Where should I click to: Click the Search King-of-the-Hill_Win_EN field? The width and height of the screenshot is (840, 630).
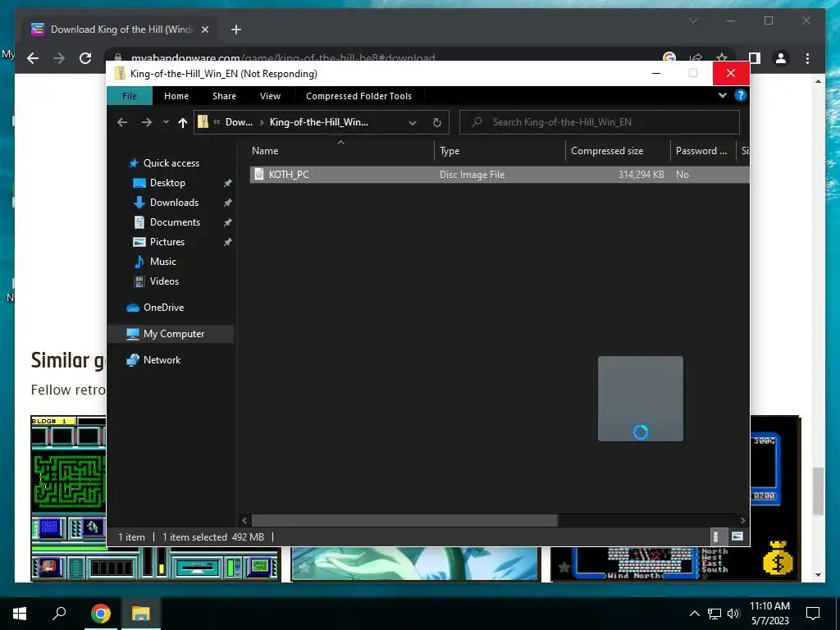coord(600,122)
